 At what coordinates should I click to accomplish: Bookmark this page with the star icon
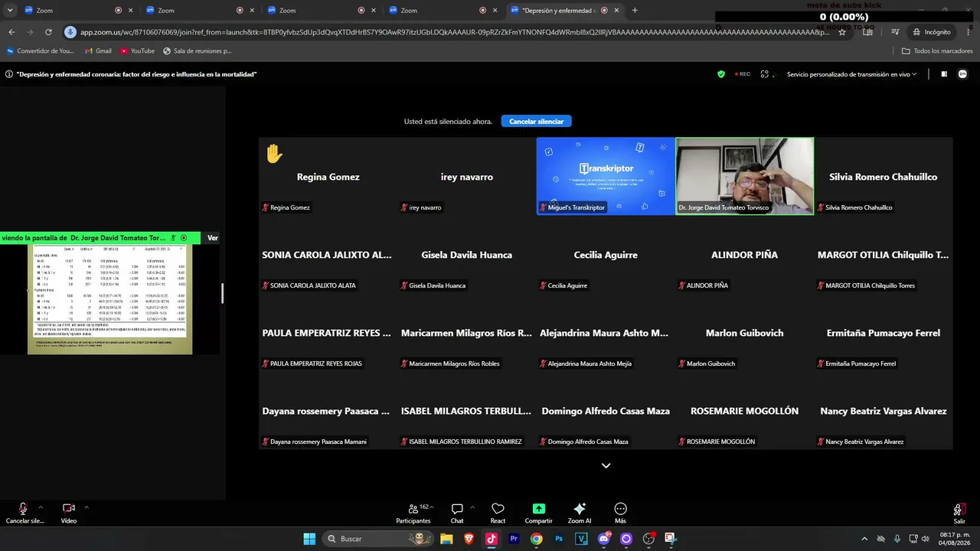[x=842, y=32]
